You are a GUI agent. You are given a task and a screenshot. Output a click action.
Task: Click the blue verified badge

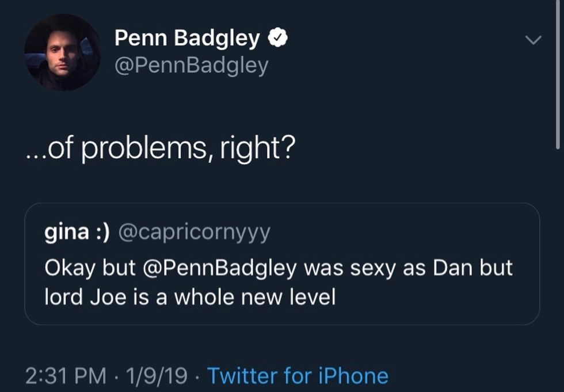click(279, 38)
